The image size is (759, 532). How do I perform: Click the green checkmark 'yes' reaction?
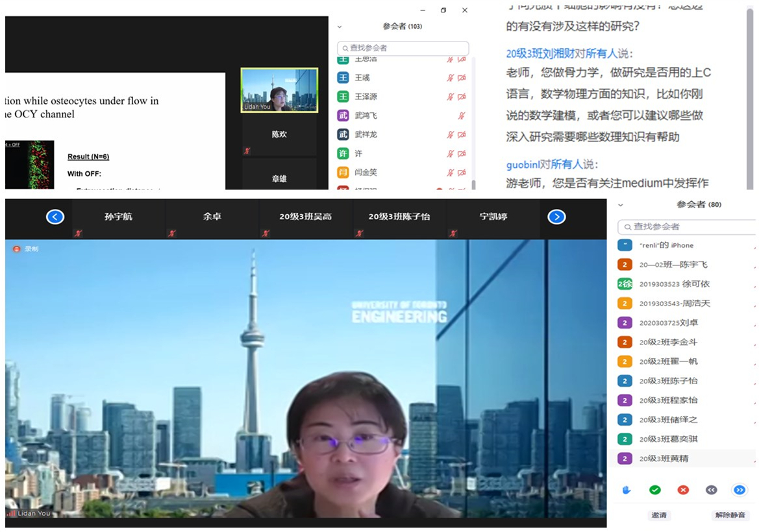(654, 490)
